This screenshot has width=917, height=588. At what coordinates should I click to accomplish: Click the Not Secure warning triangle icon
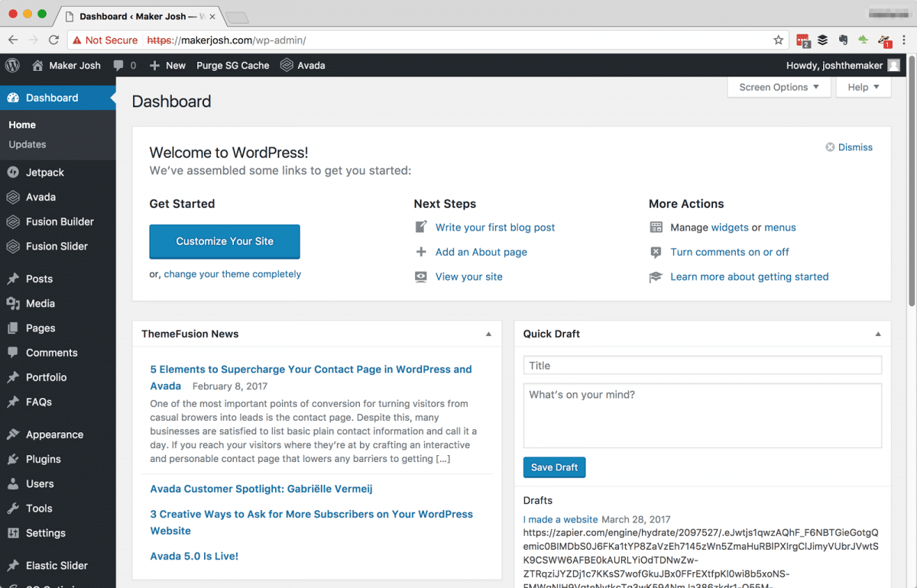click(77, 40)
